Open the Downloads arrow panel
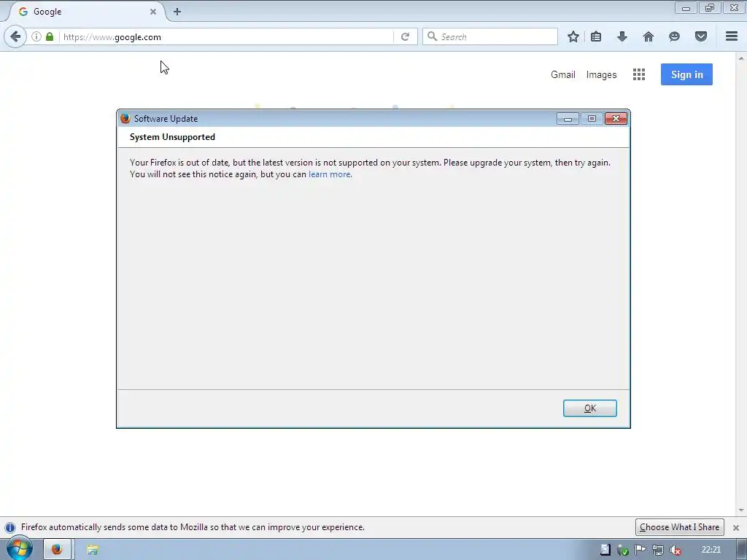Screen dimensions: 747x560 tap(622, 36)
